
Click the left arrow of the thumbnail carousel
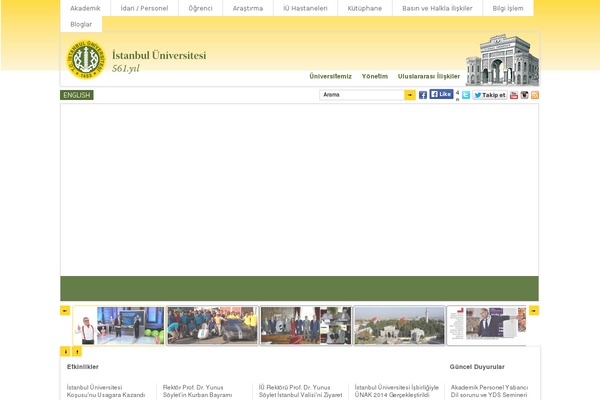click(x=65, y=310)
